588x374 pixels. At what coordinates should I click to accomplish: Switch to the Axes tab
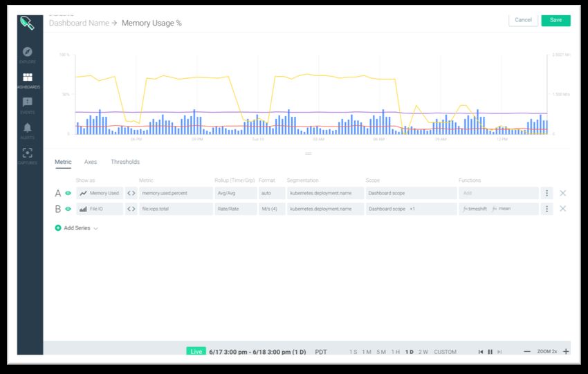[91, 162]
